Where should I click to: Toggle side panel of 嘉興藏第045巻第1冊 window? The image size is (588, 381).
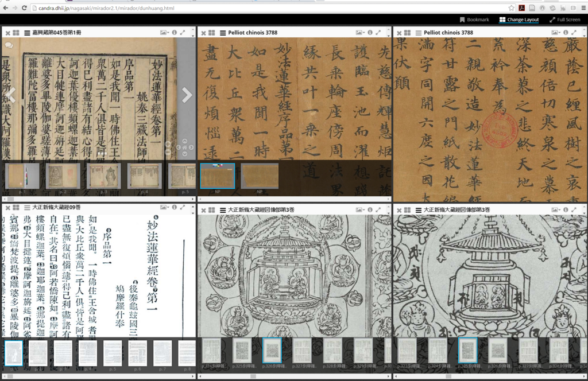[x=27, y=33]
